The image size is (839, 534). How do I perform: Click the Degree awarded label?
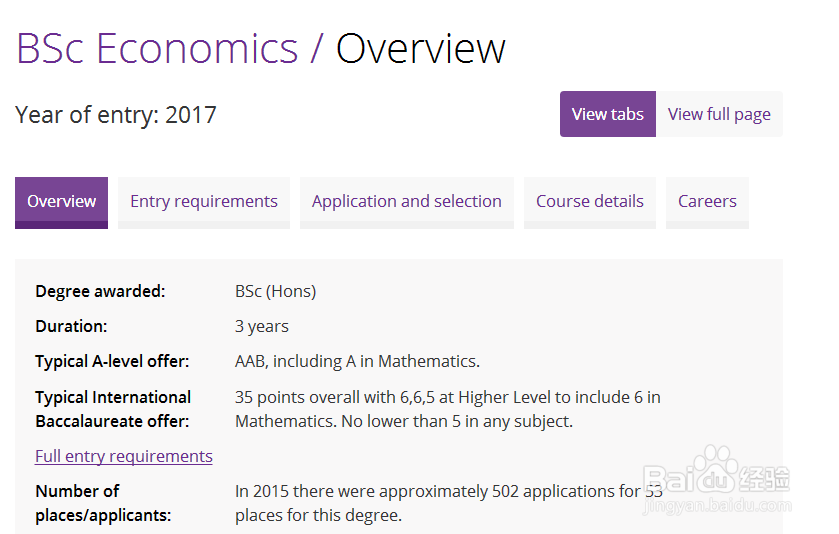(101, 291)
